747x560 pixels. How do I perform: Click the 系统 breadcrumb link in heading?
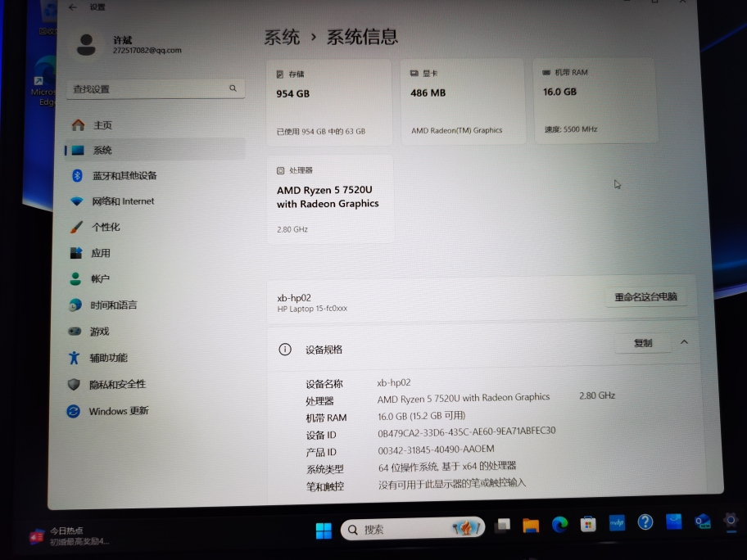pyautogui.click(x=282, y=37)
